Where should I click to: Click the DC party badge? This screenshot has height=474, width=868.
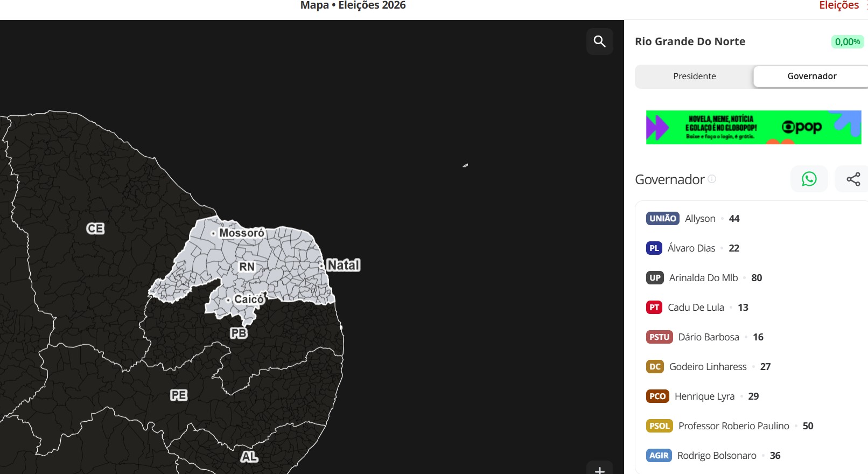[x=655, y=366]
